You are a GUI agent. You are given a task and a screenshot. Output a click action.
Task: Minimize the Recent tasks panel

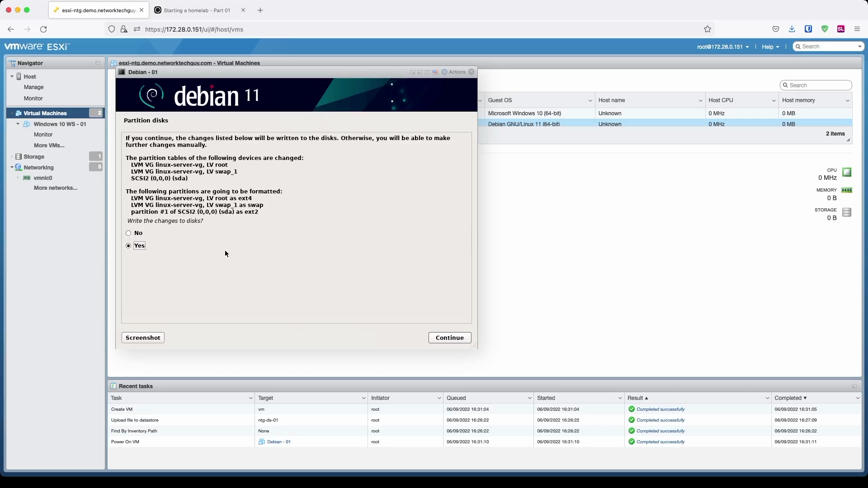pos(854,386)
